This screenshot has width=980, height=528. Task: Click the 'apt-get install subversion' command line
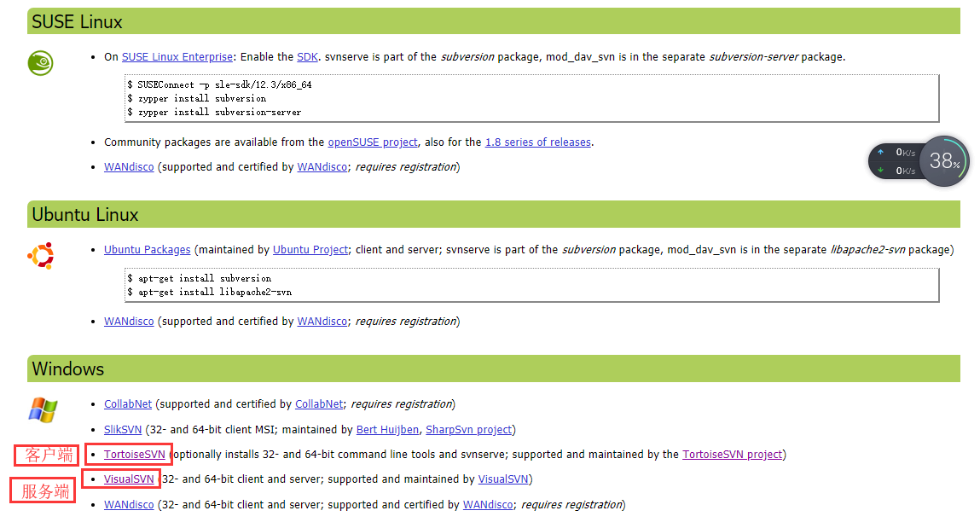[200, 279]
